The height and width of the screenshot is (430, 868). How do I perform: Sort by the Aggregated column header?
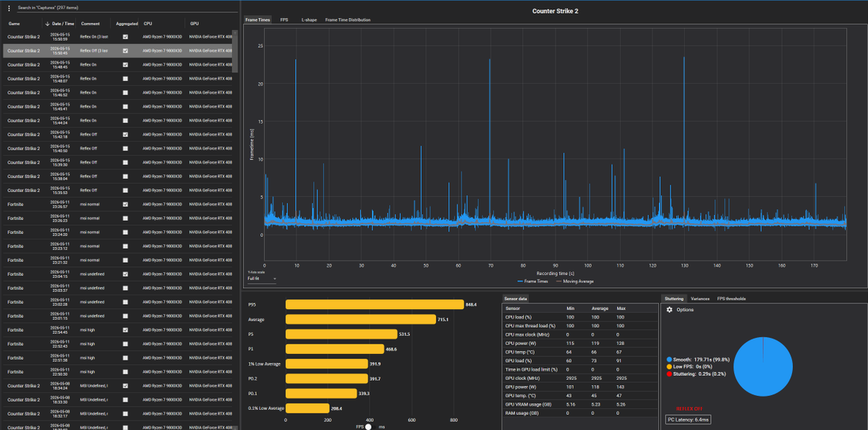pyautogui.click(x=126, y=24)
